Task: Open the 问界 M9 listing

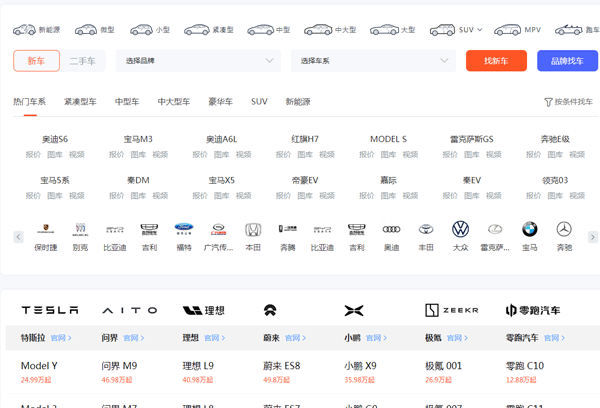Action: 119,366
